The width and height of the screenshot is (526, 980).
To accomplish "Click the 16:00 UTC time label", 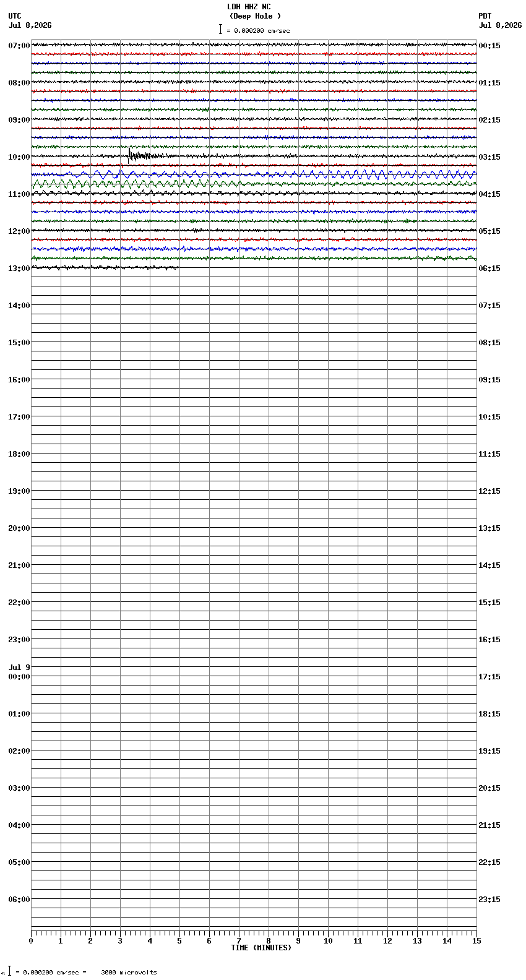I will coord(19,380).
